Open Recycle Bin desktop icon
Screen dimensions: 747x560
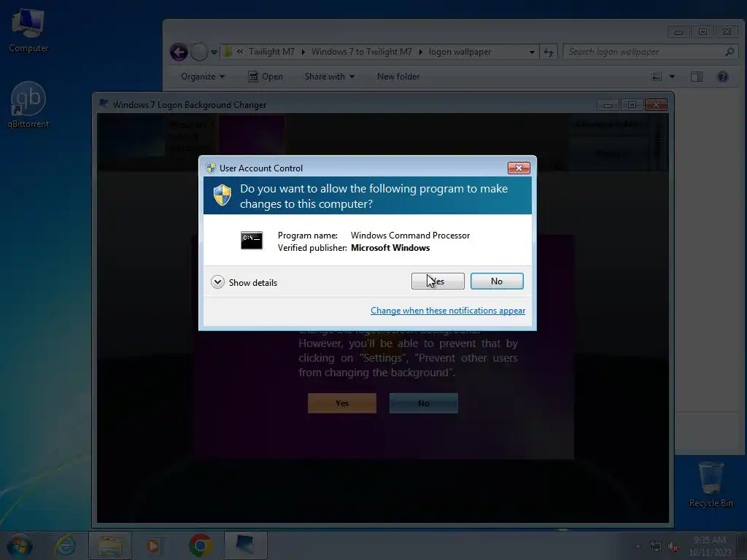pyautogui.click(x=711, y=484)
